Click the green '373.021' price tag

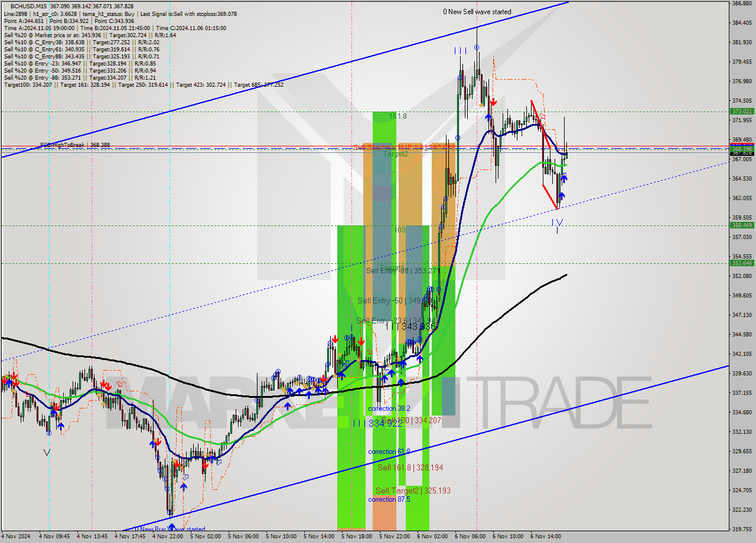tap(742, 111)
